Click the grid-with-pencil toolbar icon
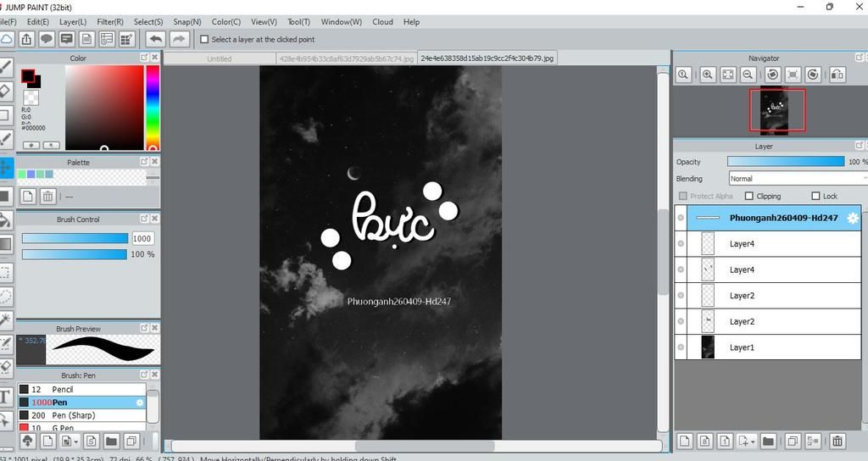This screenshot has height=461, width=868. click(x=127, y=39)
